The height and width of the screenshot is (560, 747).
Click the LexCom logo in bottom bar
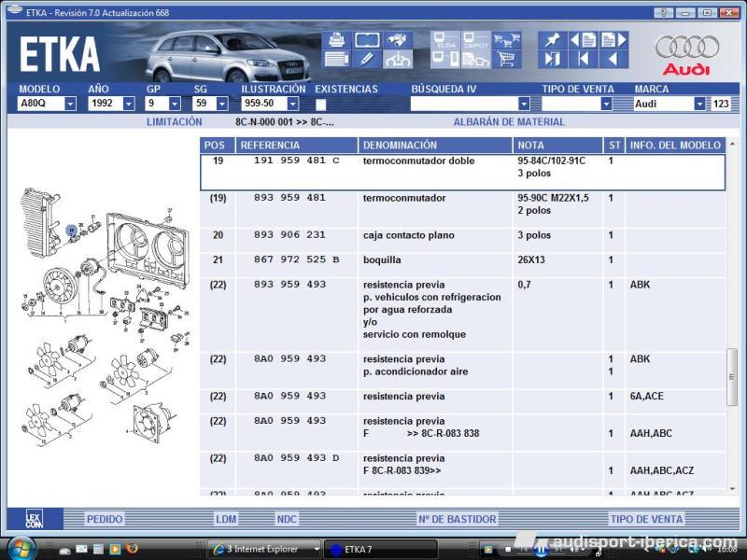[35, 519]
